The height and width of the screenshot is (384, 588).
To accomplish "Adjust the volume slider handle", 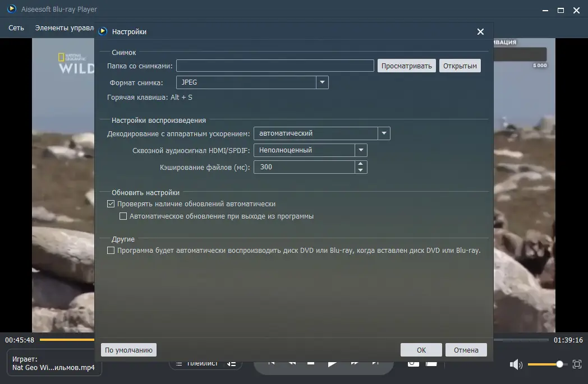I will pyautogui.click(x=559, y=364).
